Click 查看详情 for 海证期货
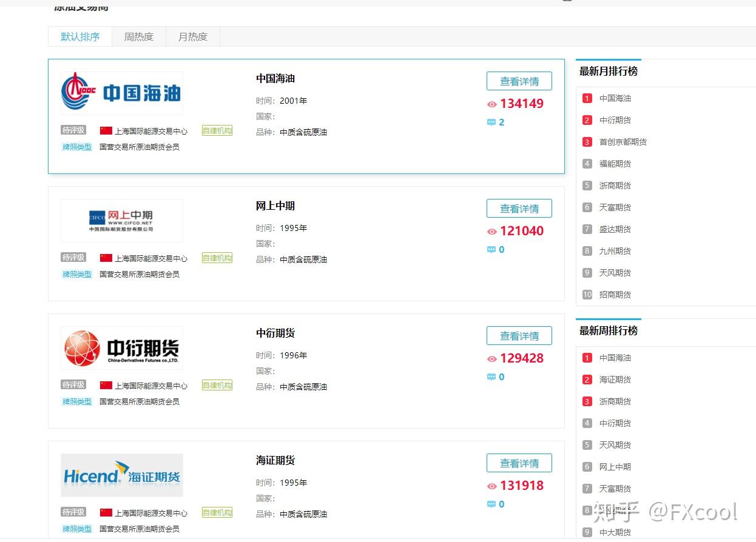 [x=519, y=463]
